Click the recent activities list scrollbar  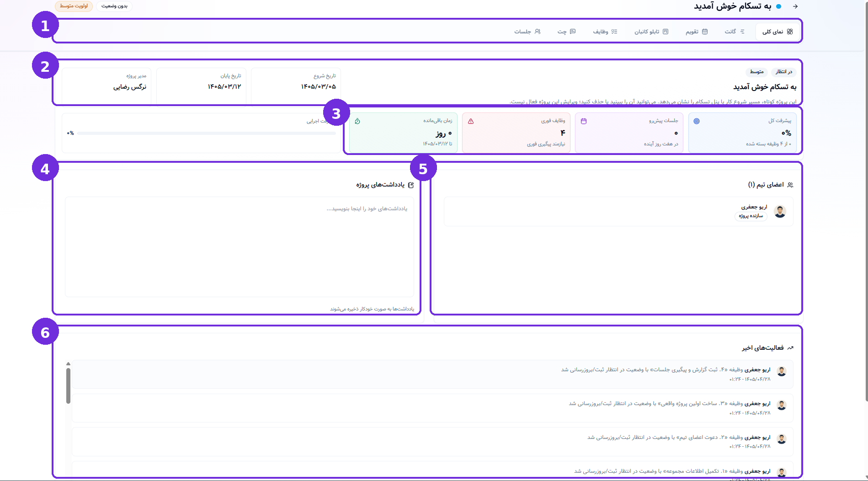[68, 386]
